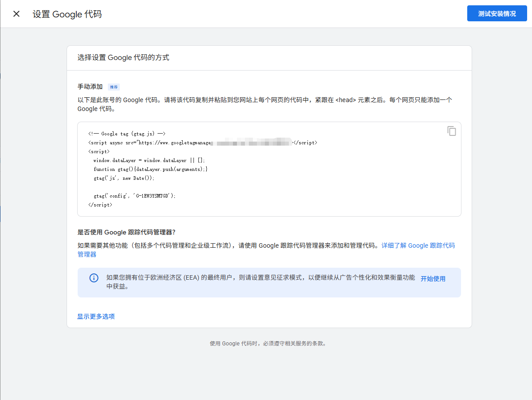Click the footer terms text about 条款
The image size is (532, 400).
[268, 344]
